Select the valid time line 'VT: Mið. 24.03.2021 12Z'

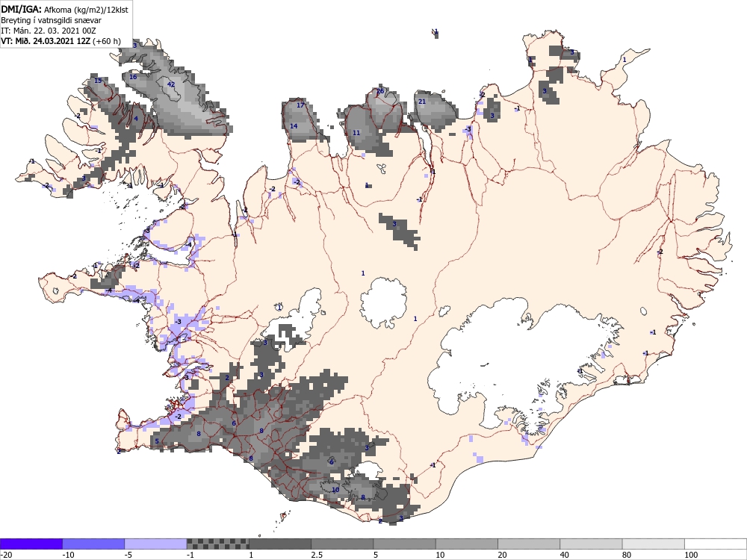46,41
